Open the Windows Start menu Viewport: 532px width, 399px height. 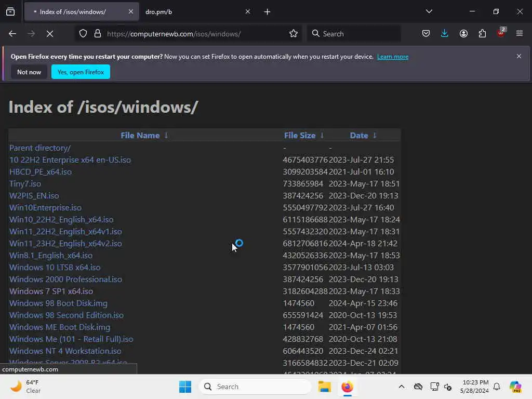coord(185,387)
